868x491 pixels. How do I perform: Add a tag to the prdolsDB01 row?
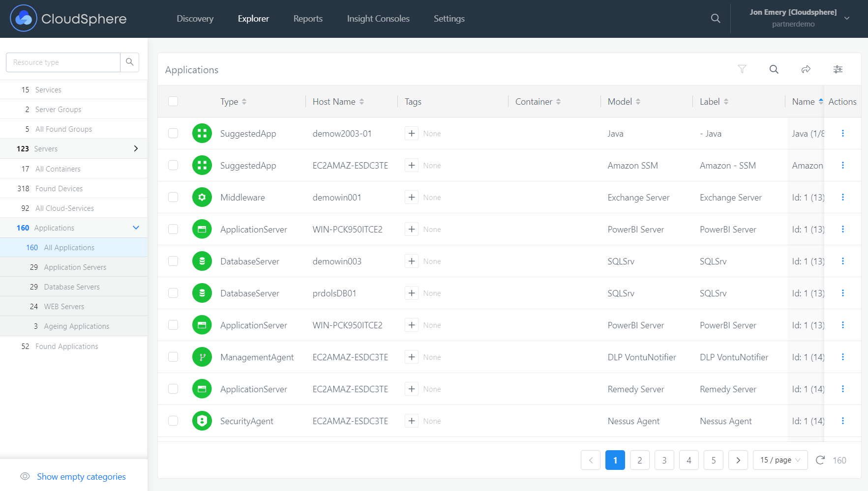coord(412,293)
